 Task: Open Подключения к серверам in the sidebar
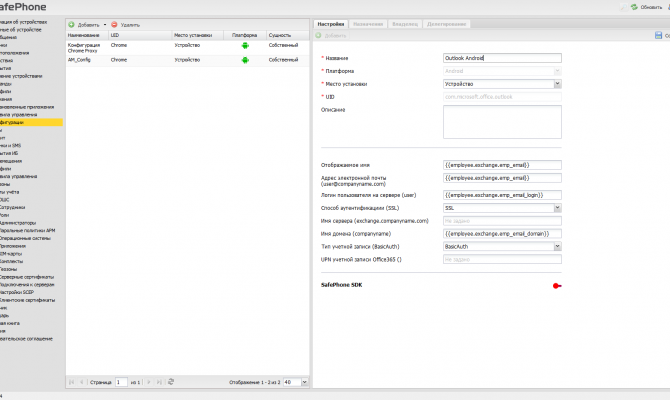click(x=27, y=285)
